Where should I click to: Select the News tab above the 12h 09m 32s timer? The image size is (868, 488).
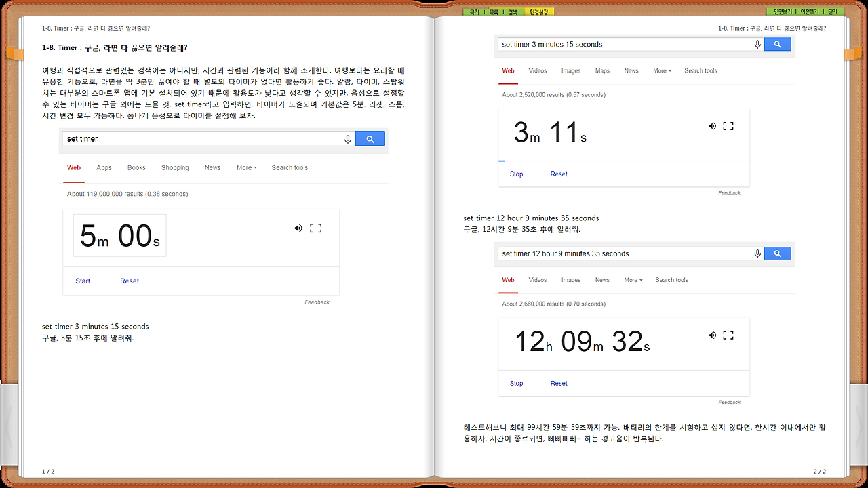tap(602, 280)
